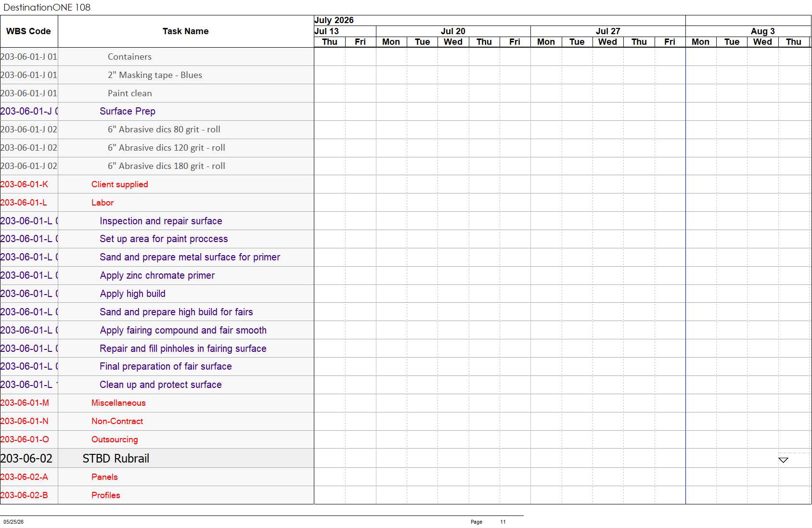Screen dimensions: 812x528
Task: Click the 05/25/26 footer date
Action: 13,522
